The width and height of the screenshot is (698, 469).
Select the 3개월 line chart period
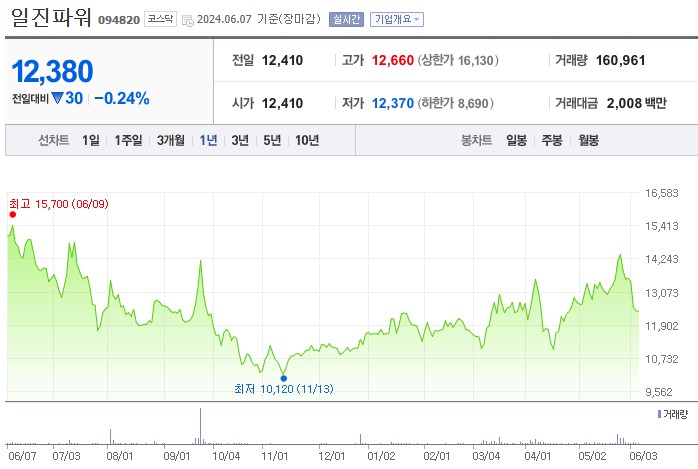coord(170,140)
